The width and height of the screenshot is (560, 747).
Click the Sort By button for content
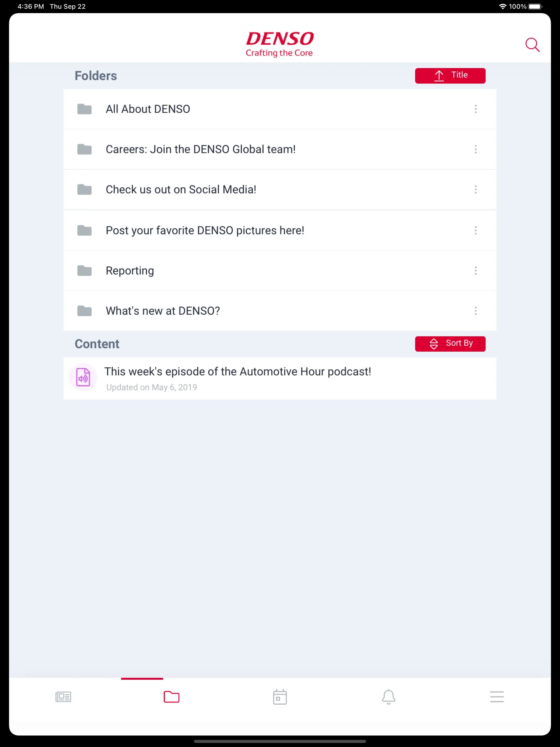pos(450,343)
